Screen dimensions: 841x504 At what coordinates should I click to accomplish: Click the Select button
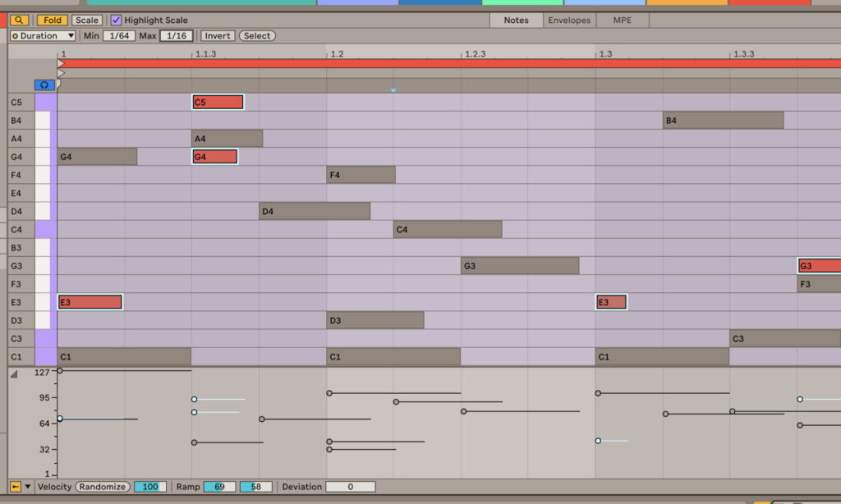click(x=257, y=36)
